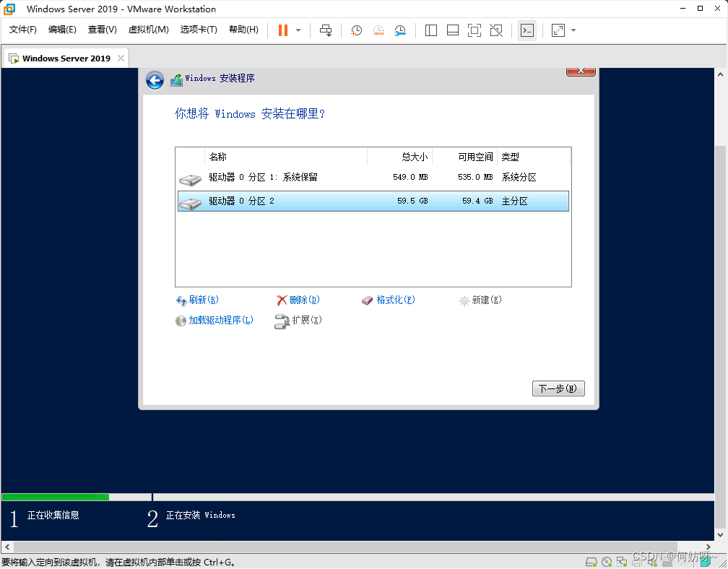728x569 pixels.
Task: Switch to Unity mode
Action: coord(496,30)
